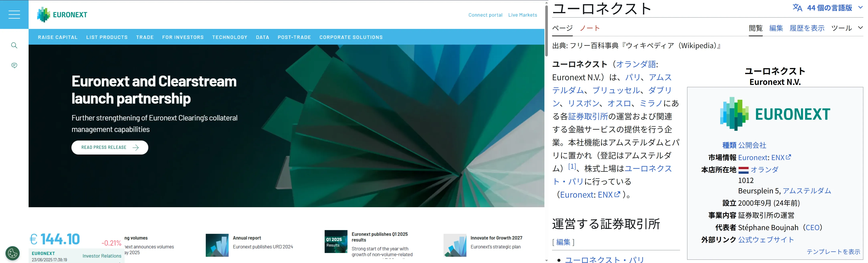Open the Post-Trade menu

294,37
